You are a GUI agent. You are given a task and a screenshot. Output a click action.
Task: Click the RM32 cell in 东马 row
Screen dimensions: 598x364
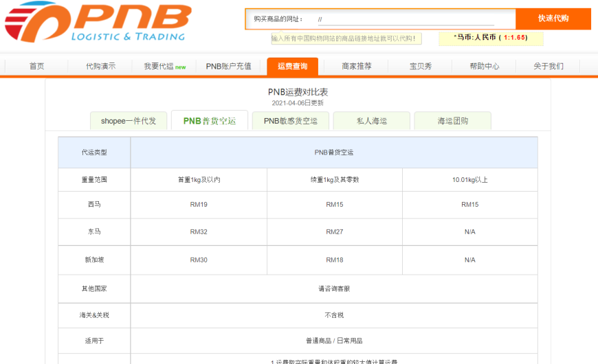[x=199, y=231]
